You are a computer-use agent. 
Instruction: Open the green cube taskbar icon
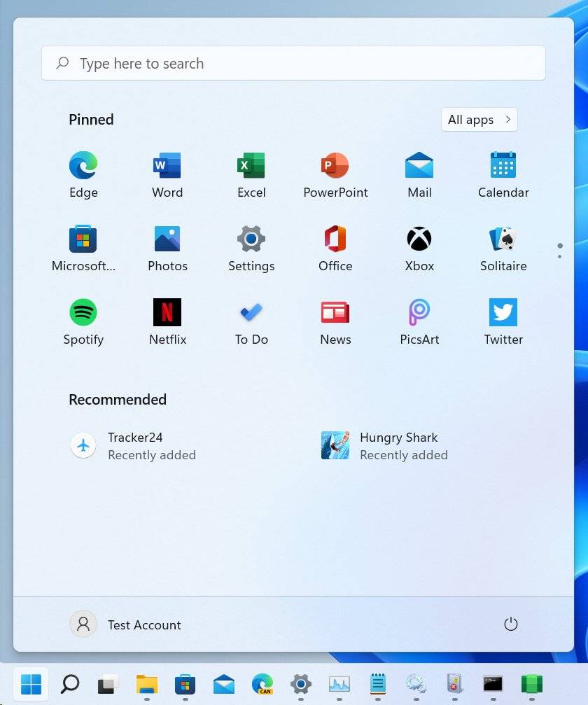[x=531, y=684]
